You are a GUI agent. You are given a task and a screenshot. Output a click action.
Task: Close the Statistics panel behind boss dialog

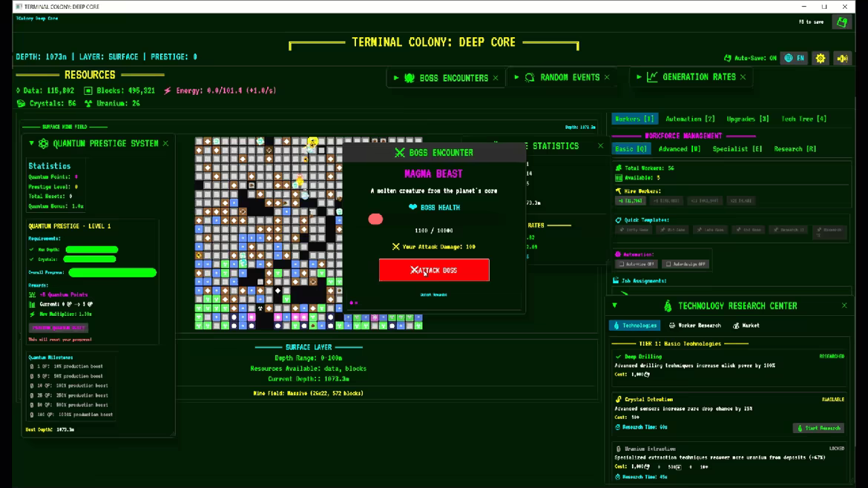[x=601, y=146]
